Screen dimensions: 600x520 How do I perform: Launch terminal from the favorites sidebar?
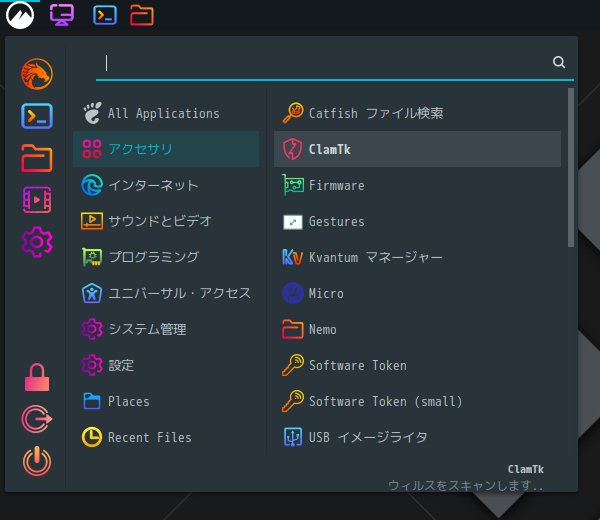37,116
